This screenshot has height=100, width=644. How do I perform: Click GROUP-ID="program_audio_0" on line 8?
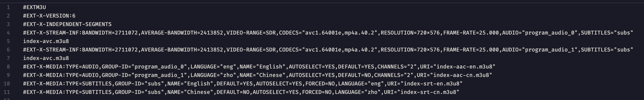[x=144, y=67]
